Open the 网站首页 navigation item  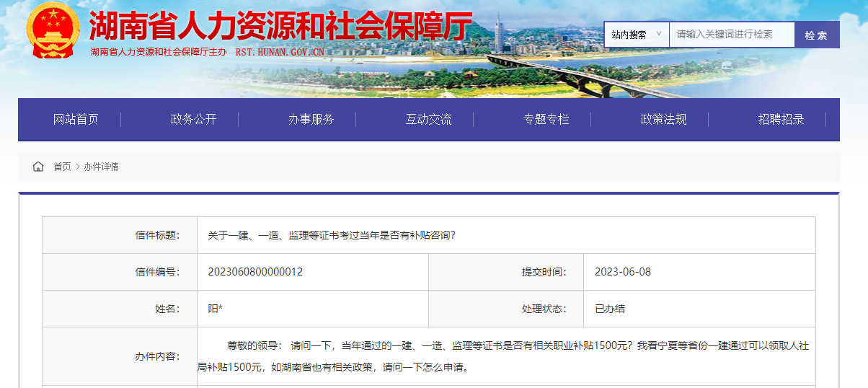click(x=76, y=120)
